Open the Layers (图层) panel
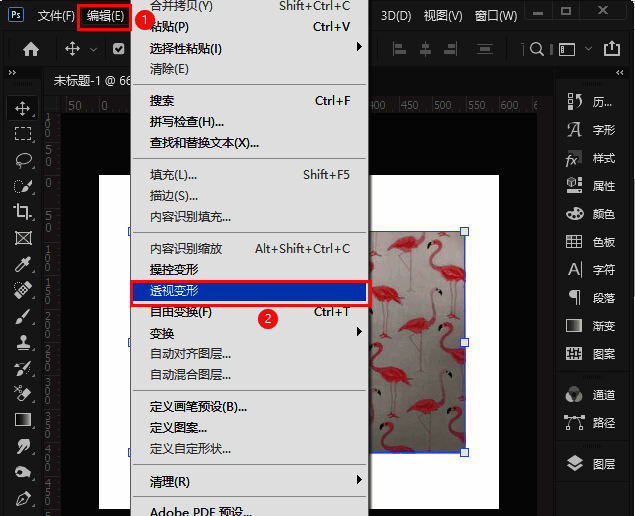 (x=590, y=464)
